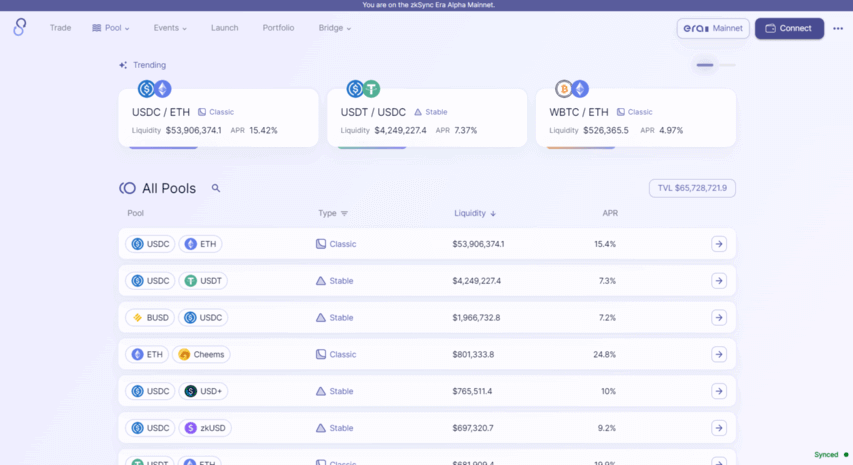This screenshot has height=465, width=853.
Task: Expand the Events menu dropdown
Action: [170, 28]
